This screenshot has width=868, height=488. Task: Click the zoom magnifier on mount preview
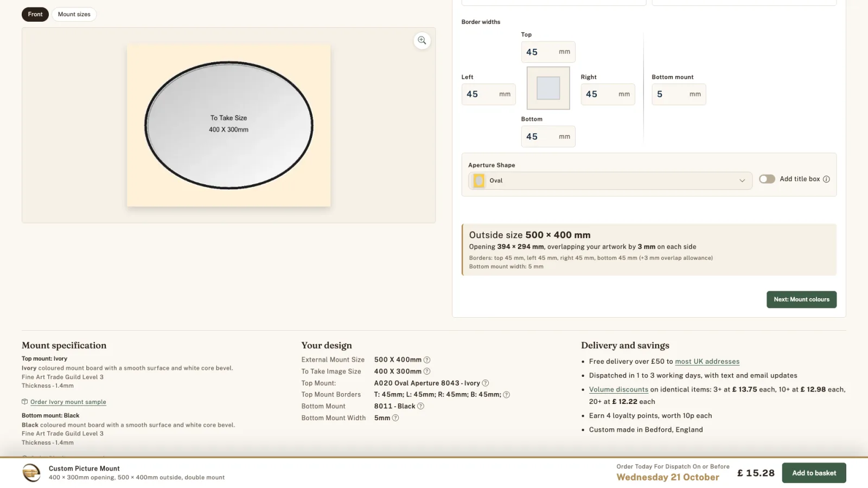click(422, 41)
